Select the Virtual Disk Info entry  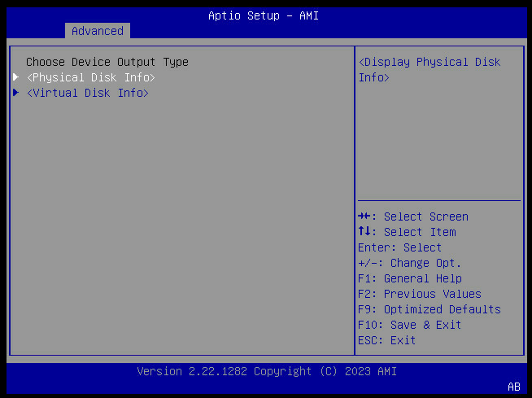[x=87, y=93]
